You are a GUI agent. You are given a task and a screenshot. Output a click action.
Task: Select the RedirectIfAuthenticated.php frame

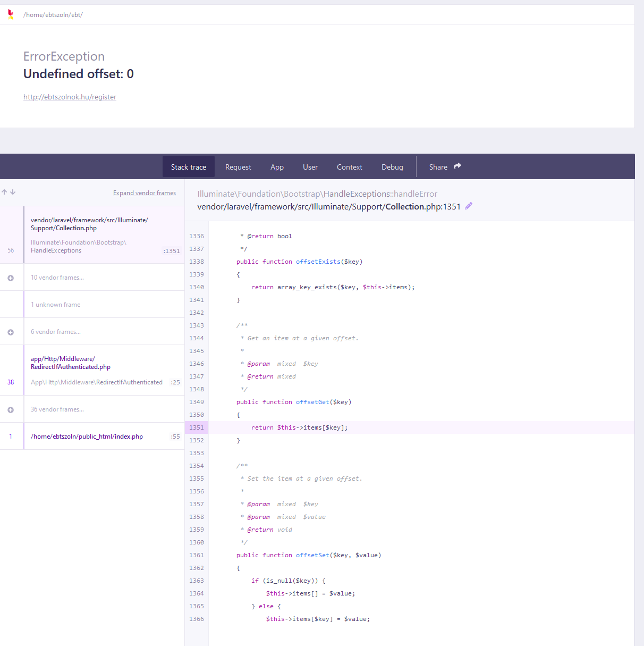click(x=92, y=371)
